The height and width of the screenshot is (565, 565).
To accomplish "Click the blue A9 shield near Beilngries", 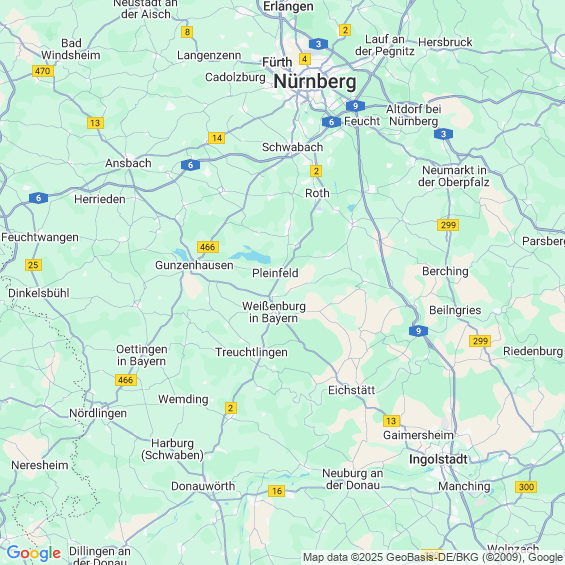I will (x=418, y=331).
